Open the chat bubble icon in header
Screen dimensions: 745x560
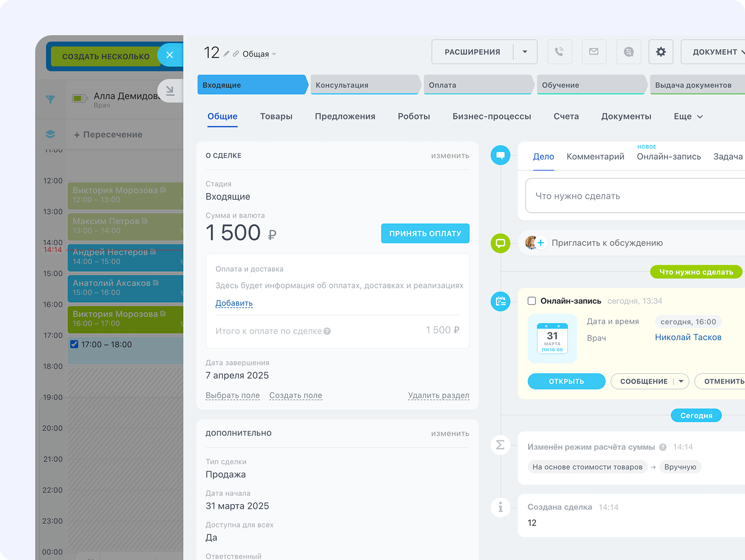(629, 52)
